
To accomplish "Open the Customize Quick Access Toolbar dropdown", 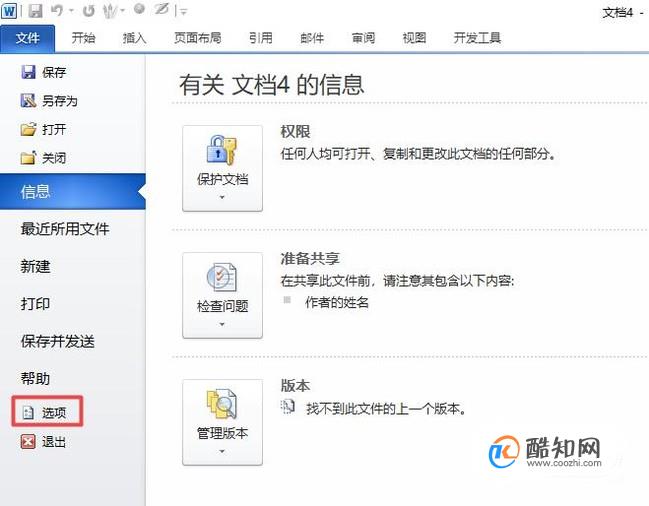I will 184,12.
